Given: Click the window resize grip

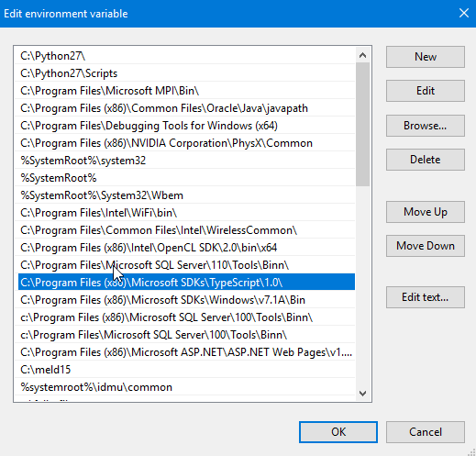Looking at the screenshot, I should coord(471,452).
